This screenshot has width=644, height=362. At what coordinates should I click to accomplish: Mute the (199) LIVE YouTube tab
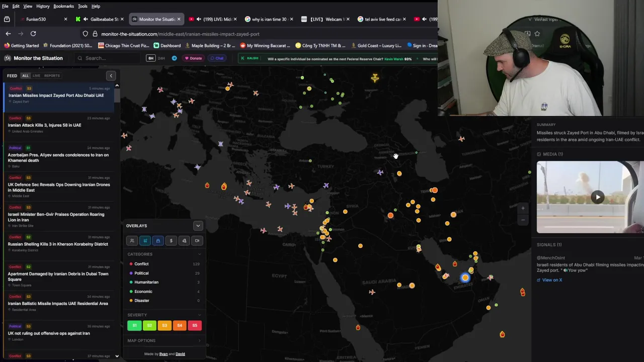tap(199, 19)
